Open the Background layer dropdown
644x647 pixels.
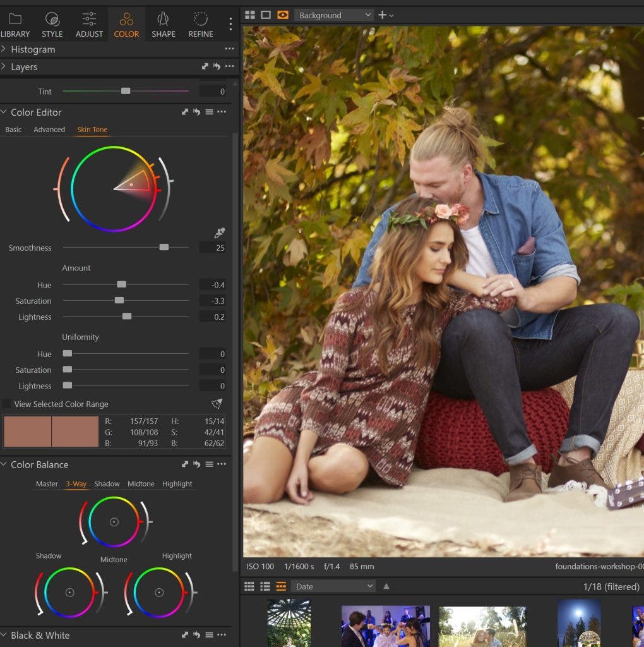(334, 15)
